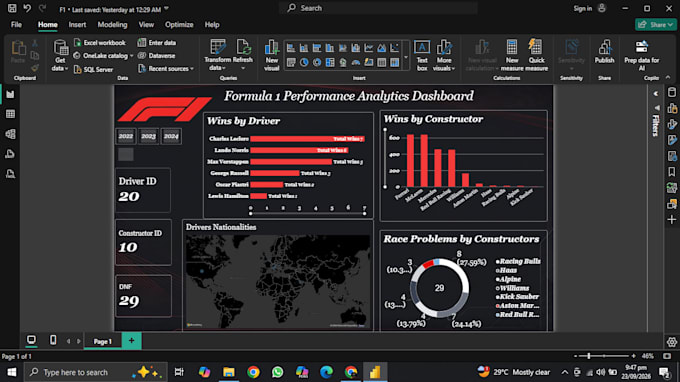Click Charles Leclerc wins bar
This screenshot has width=680, height=382.
point(307,139)
